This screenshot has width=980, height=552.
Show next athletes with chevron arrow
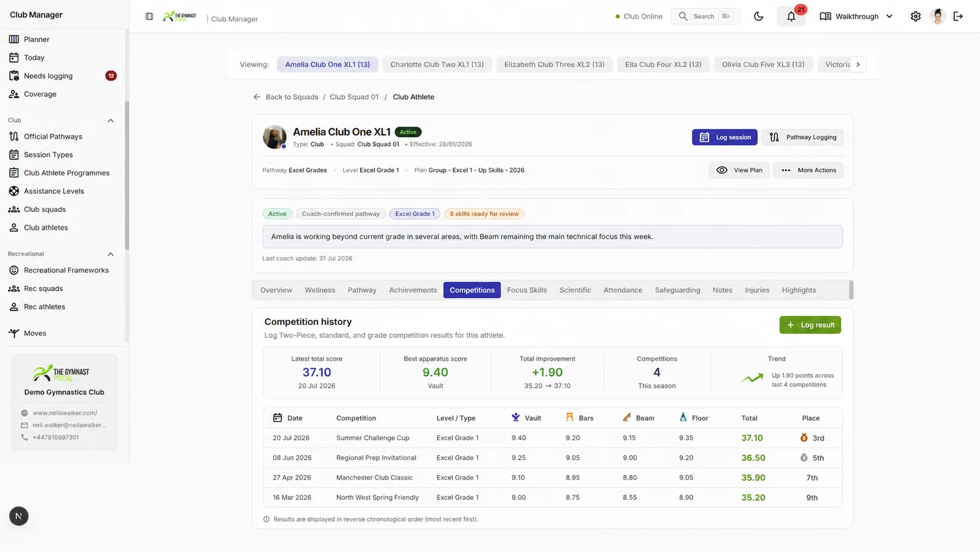click(858, 65)
